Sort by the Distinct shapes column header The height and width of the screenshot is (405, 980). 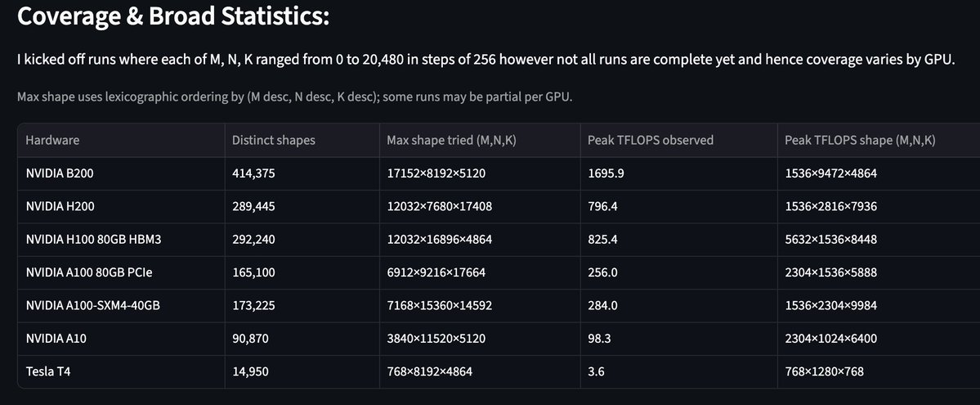point(274,140)
